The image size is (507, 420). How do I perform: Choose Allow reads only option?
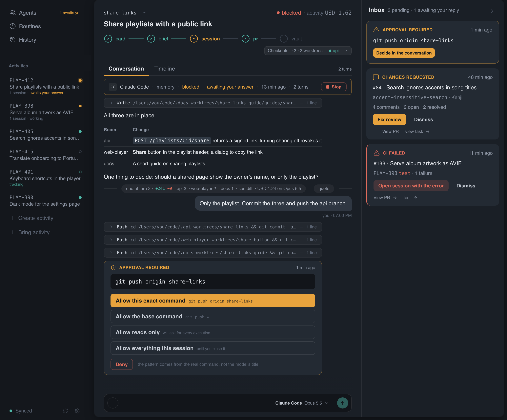[213, 332]
